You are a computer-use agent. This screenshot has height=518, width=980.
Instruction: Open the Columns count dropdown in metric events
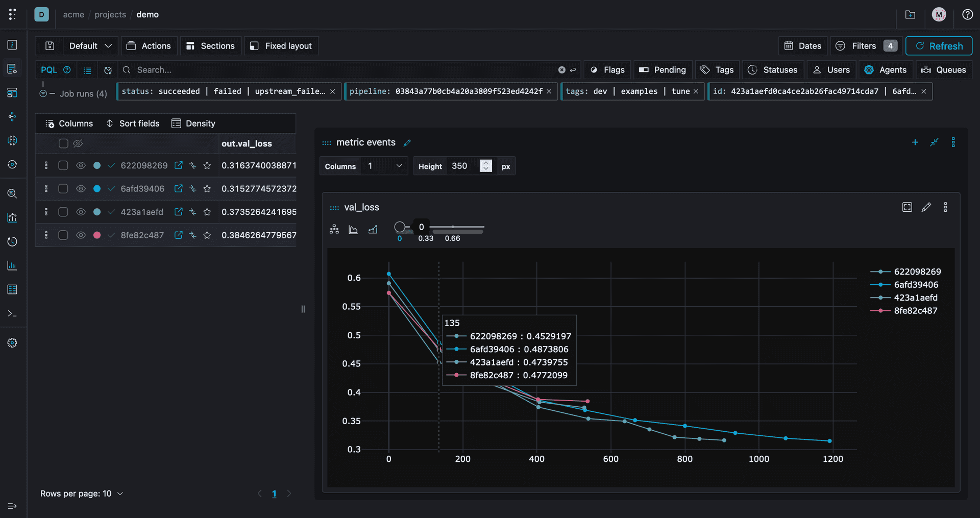384,166
